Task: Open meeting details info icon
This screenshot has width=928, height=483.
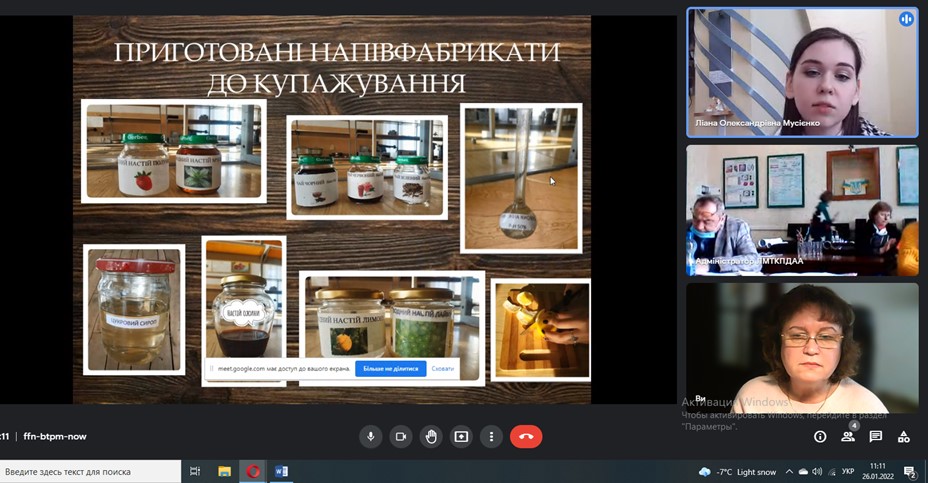Action: (820, 437)
